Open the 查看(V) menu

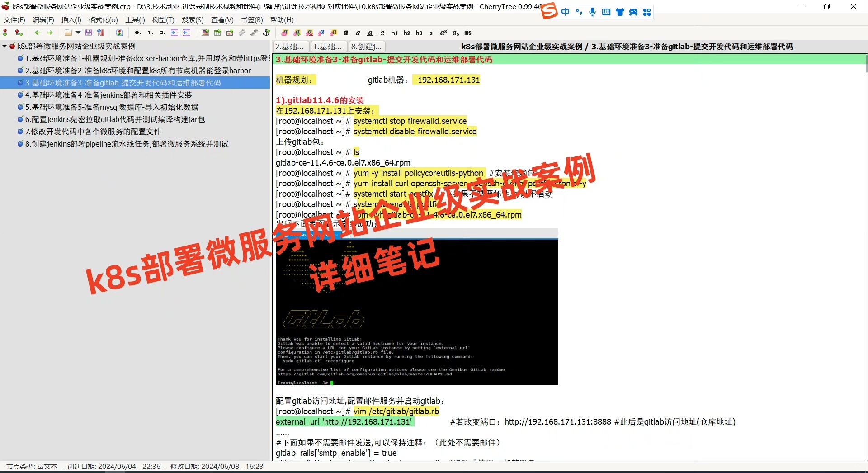[x=222, y=19]
